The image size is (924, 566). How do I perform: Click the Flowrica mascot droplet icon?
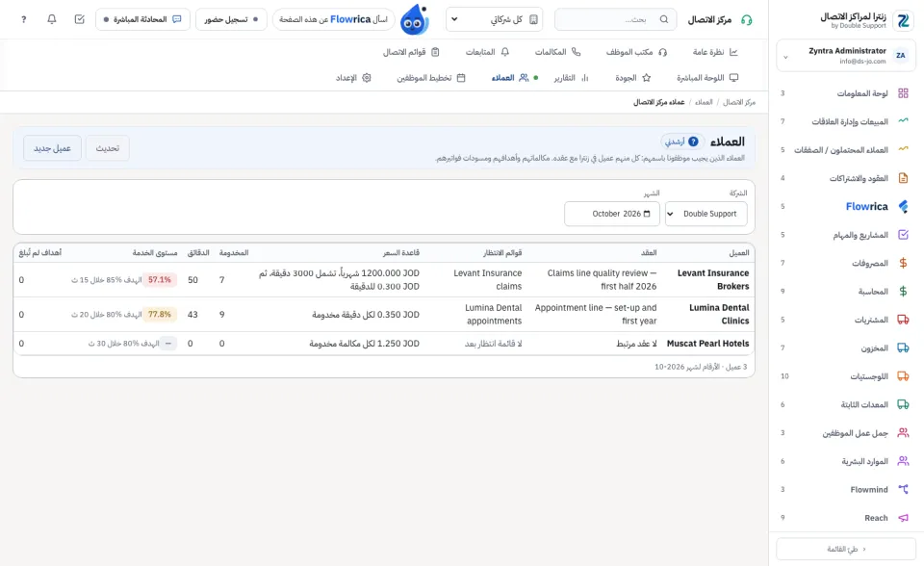414,20
